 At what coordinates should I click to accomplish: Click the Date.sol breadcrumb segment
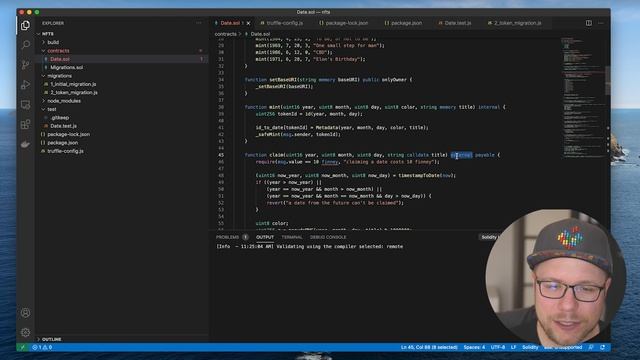pos(260,34)
